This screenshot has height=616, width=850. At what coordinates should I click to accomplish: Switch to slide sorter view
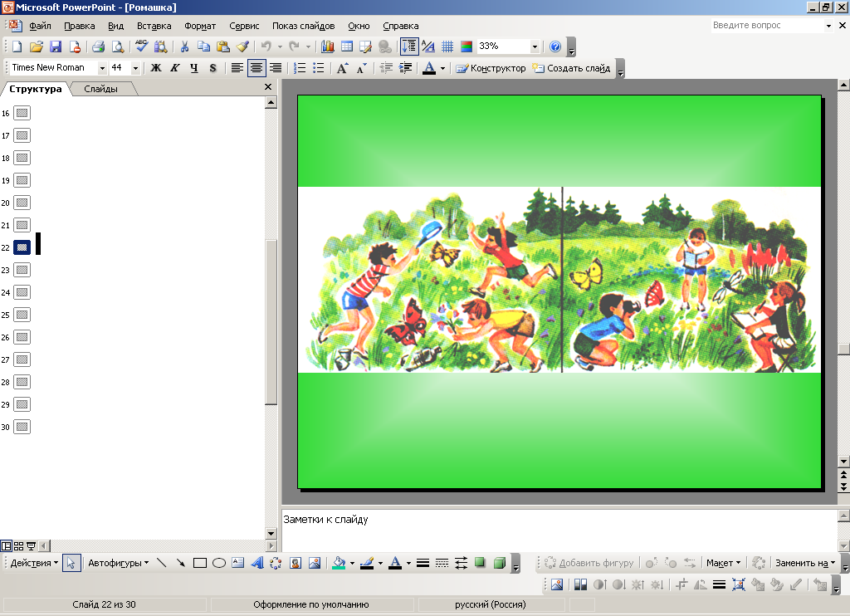(x=18, y=546)
